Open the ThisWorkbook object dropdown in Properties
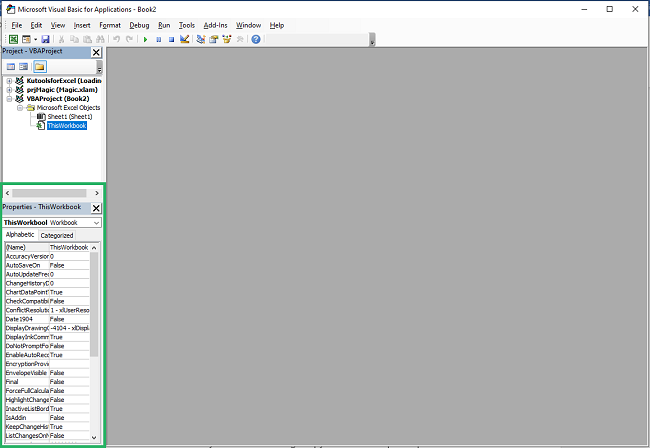The image size is (650, 448). pyautogui.click(x=95, y=222)
